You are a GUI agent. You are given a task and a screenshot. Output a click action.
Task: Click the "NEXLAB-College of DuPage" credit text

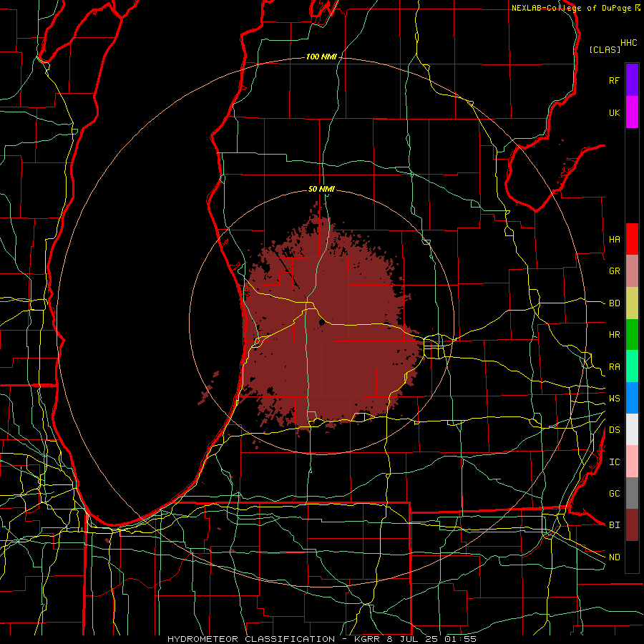click(x=571, y=8)
